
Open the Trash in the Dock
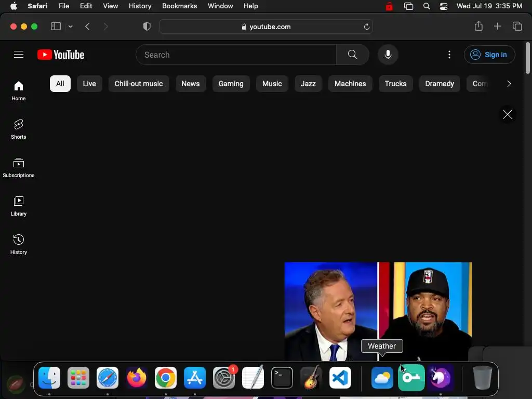click(483, 378)
